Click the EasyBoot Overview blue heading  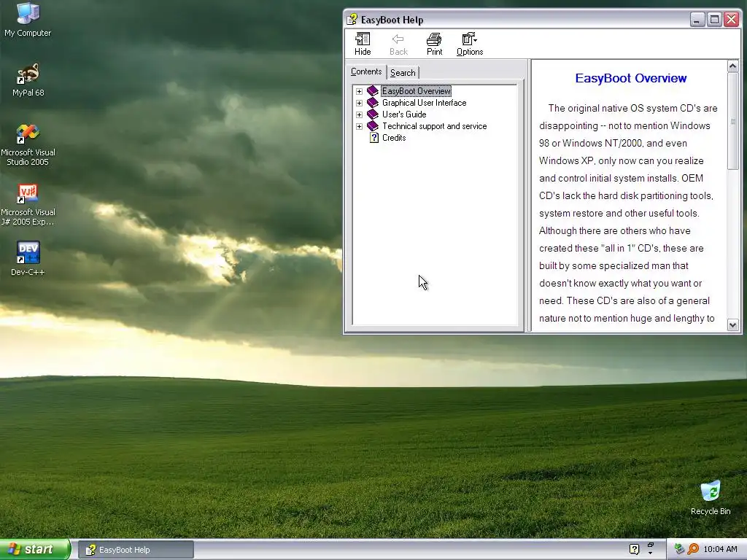631,78
